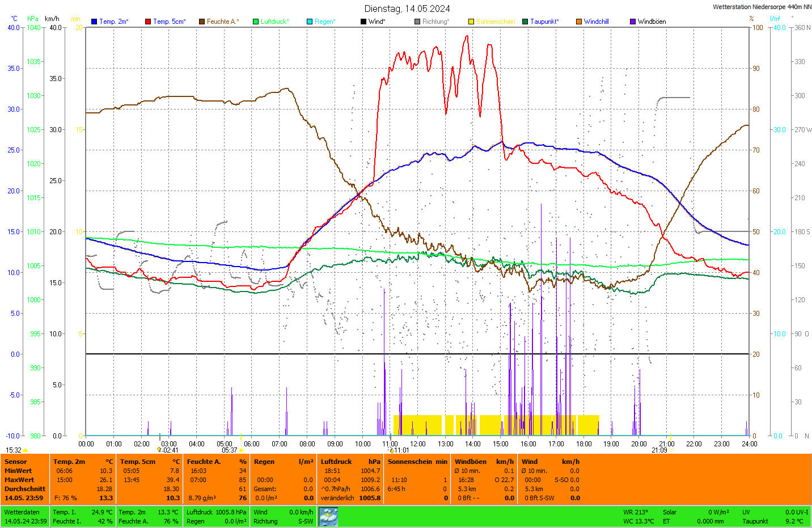Click the date title Dienstag, 14.05.2024

tap(407, 9)
